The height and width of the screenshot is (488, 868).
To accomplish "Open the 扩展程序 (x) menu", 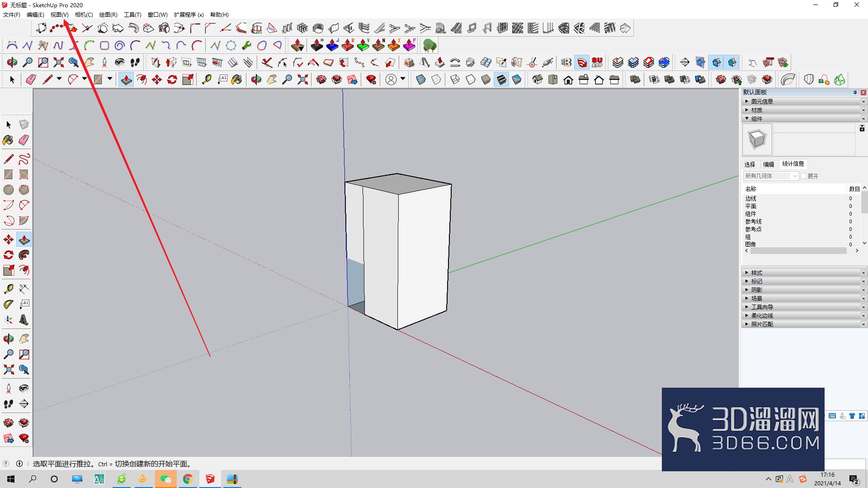I will coord(189,15).
